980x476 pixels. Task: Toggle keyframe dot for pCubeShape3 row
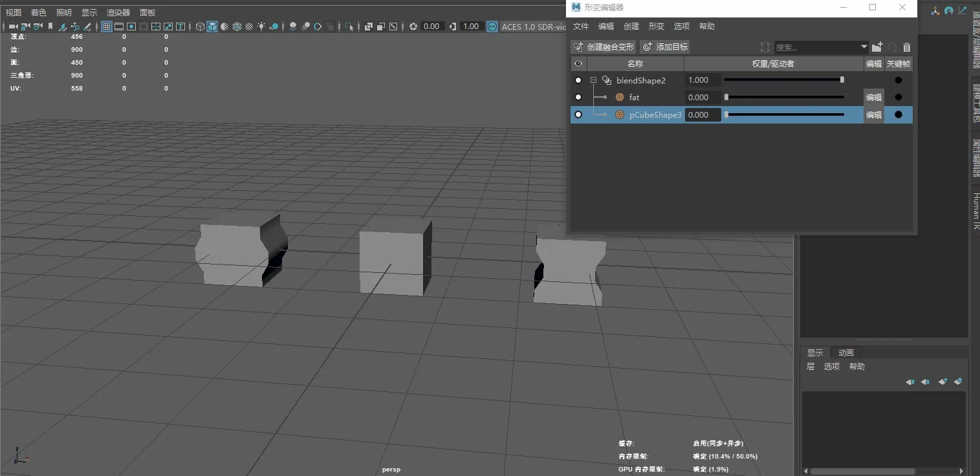click(898, 114)
